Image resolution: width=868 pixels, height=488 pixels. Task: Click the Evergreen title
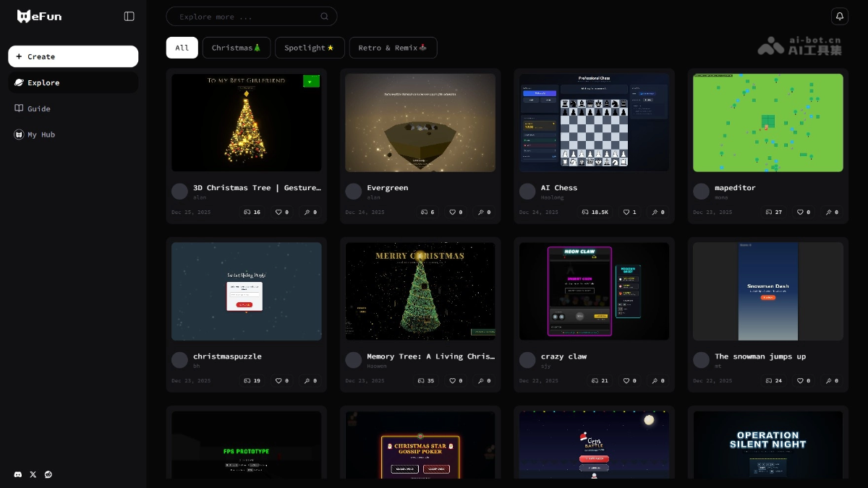[x=388, y=187]
